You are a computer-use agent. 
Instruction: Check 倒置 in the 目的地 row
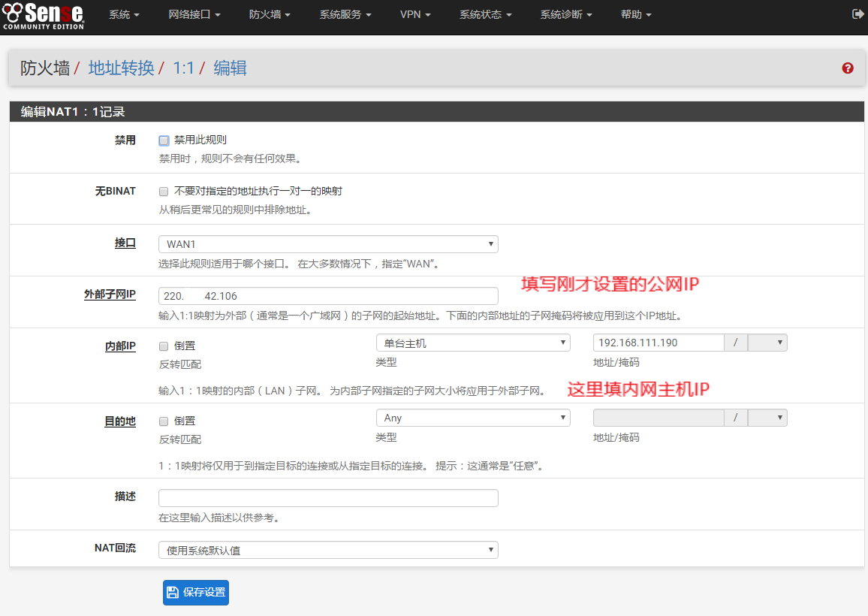(x=164, y=421)
